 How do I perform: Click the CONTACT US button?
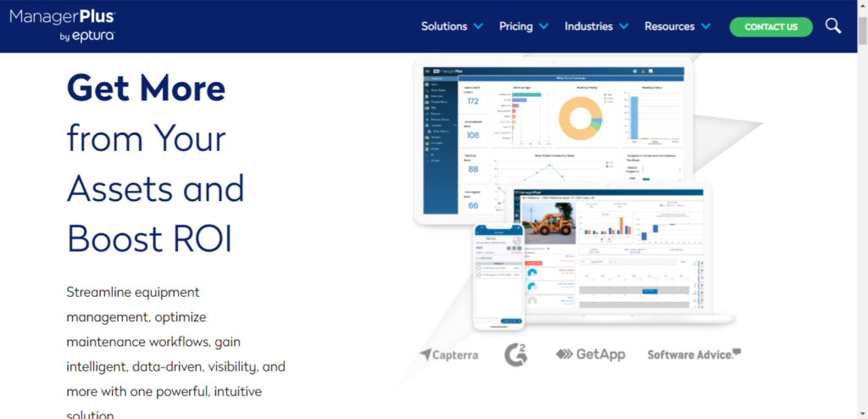(771, 26)
